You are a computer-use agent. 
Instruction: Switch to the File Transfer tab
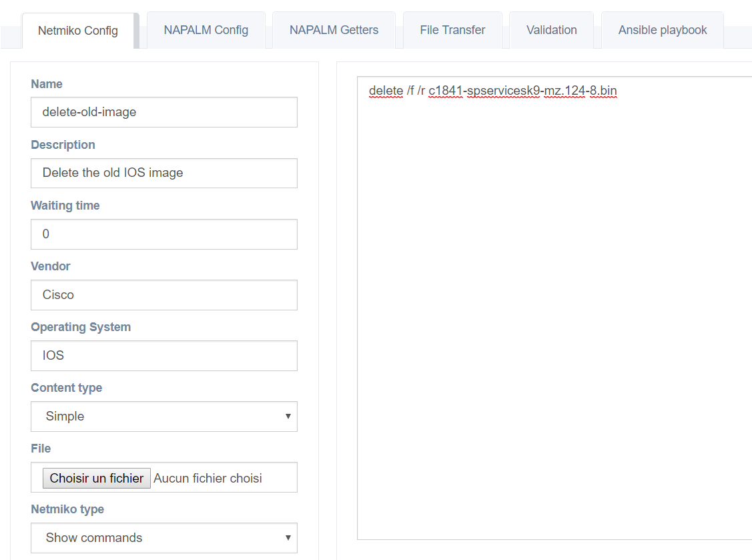pos(452,30)
